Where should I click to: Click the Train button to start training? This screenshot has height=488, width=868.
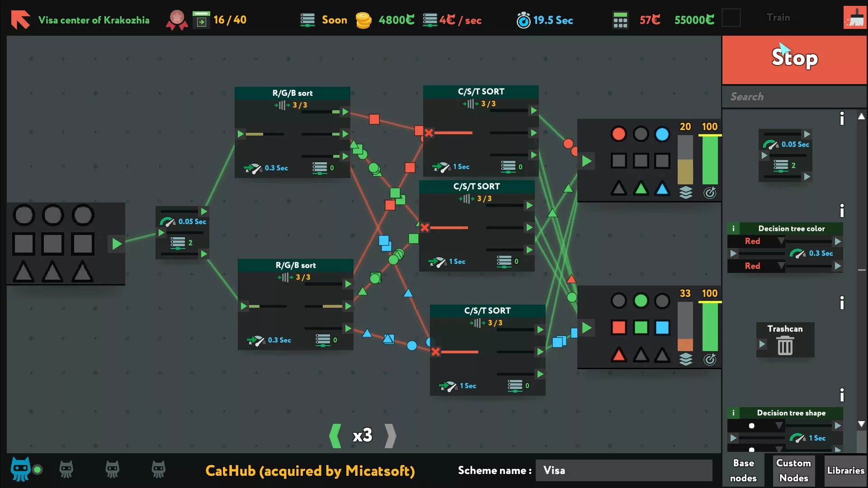[778, 17]
